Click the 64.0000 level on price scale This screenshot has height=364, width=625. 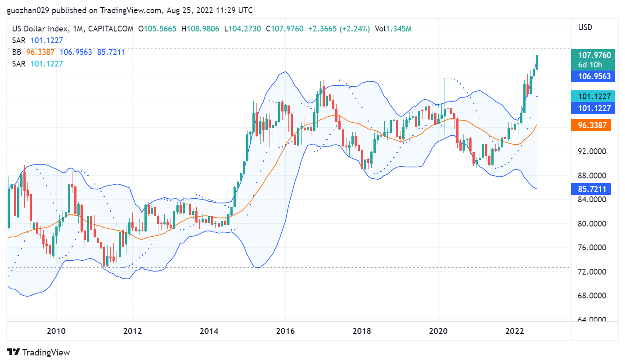pos(592,320)
